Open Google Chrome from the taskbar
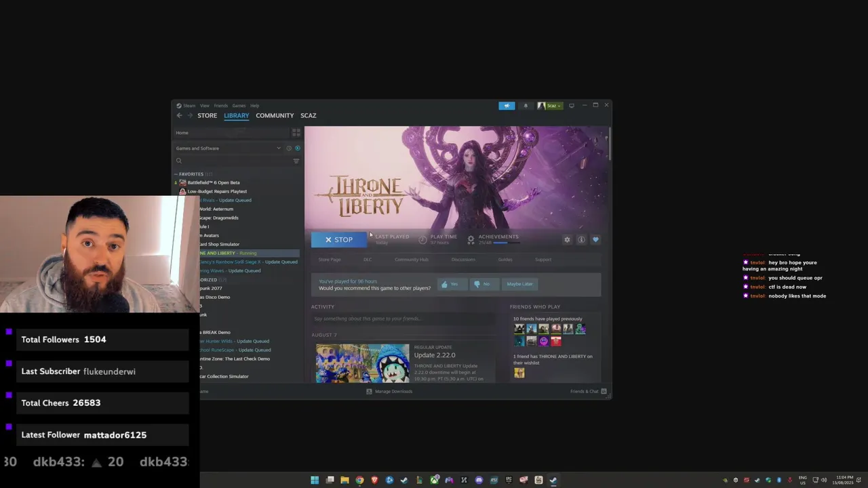The image size is (868, 488). coord(359,480)
